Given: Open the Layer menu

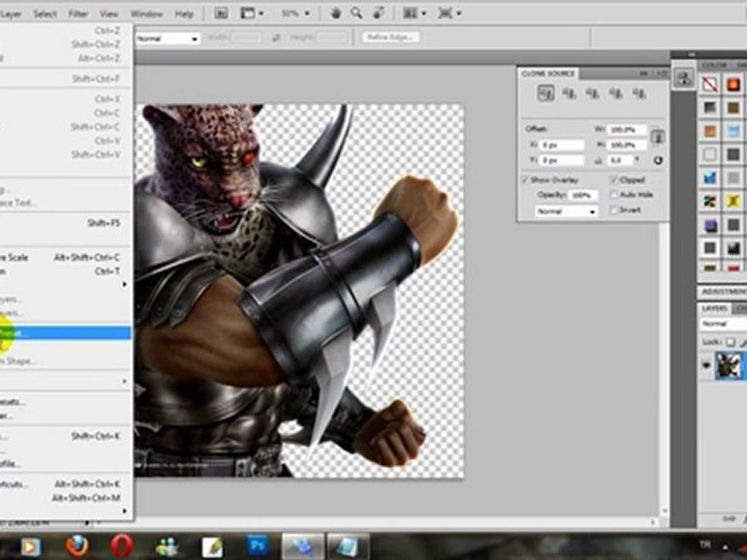Looking at the screenshot, I should [x=11, y=14].
